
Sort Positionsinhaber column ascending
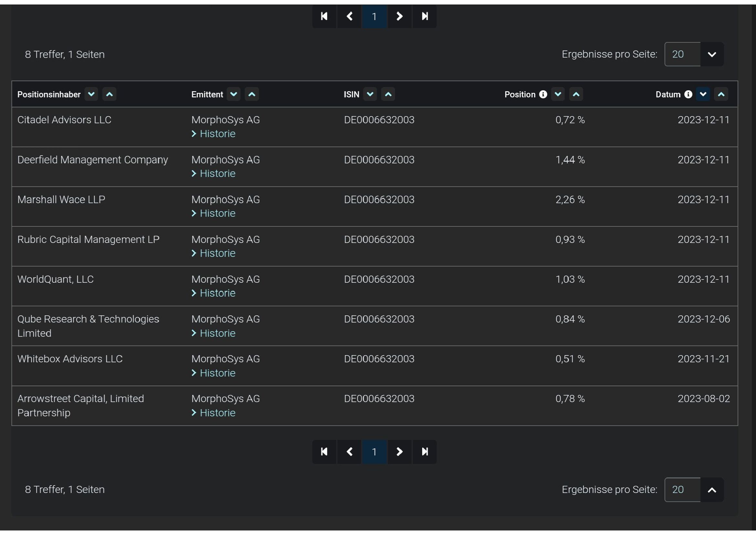pos(109,94)
